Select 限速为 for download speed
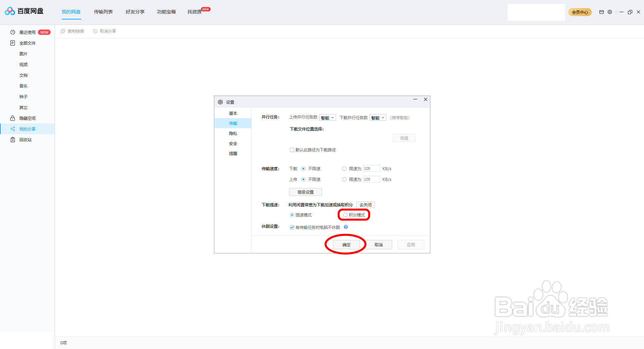The image size is (644, 349). tap(344, 168)
